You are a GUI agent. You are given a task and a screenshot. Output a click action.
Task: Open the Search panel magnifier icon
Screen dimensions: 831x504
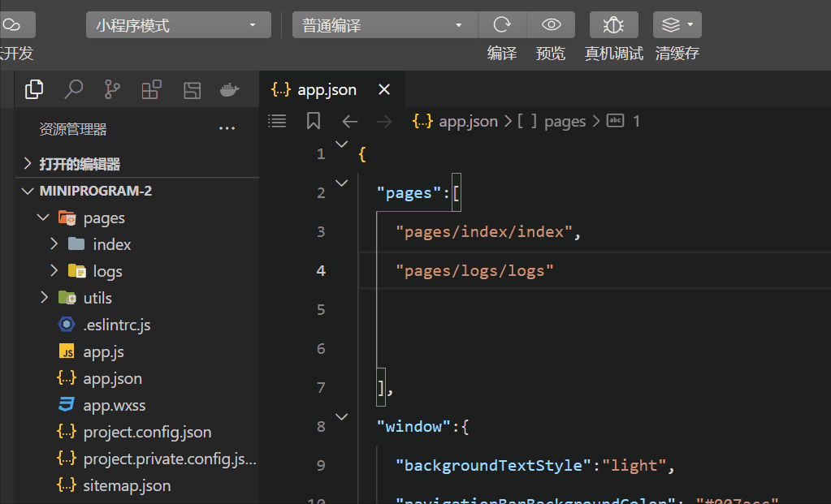73,89
